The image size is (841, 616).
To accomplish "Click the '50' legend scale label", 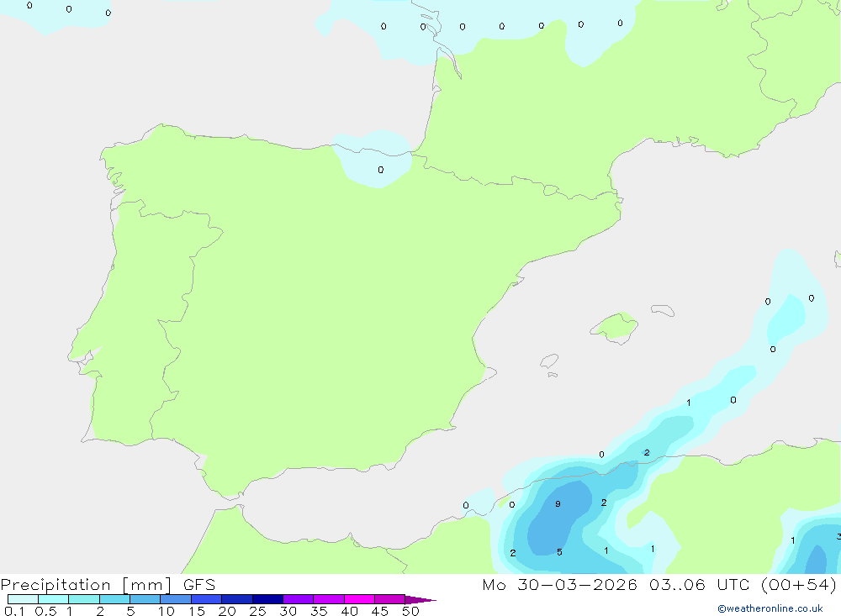I will click(x=410, y=611).
